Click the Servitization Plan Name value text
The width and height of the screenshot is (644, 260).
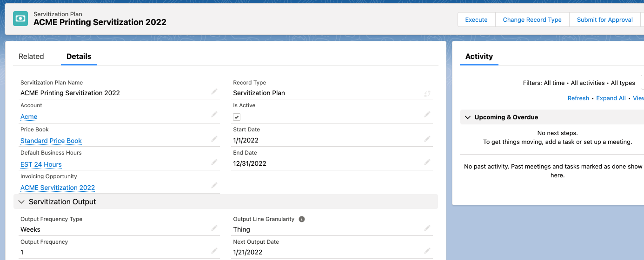pos(70,93)
